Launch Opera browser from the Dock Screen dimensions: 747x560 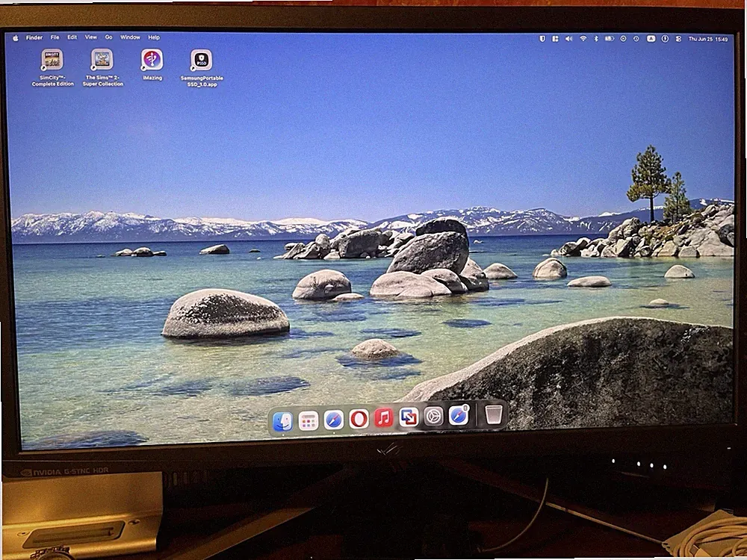click(359, 419)
